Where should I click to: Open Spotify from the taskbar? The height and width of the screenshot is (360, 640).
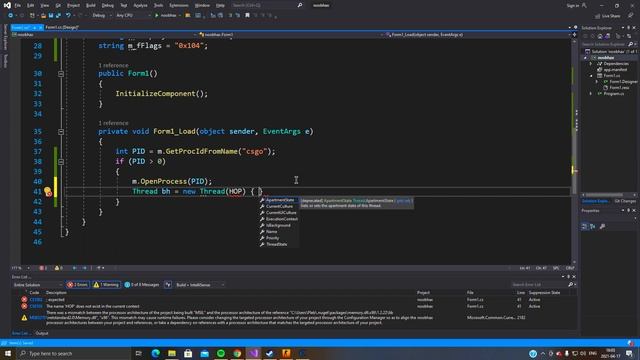221,353
